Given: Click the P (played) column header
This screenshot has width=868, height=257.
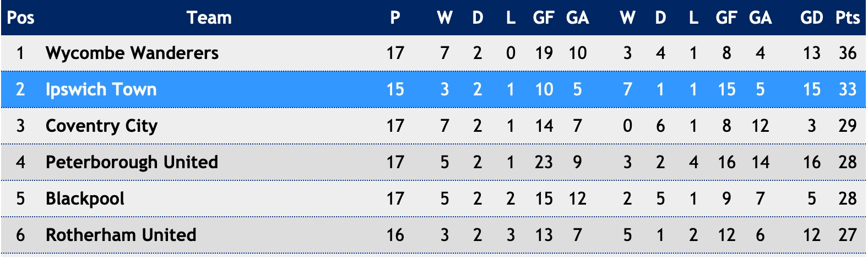Looking at the screenshot, I should 395,18.
